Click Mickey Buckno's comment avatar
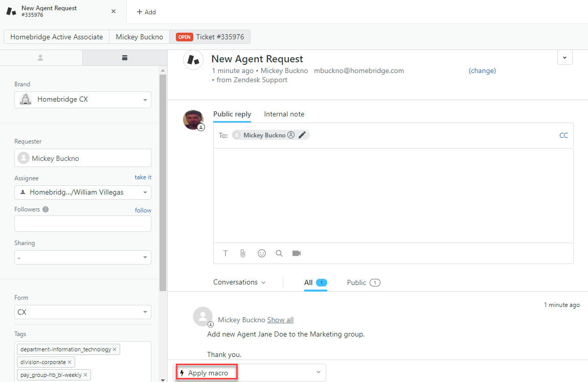 [202, 317]
